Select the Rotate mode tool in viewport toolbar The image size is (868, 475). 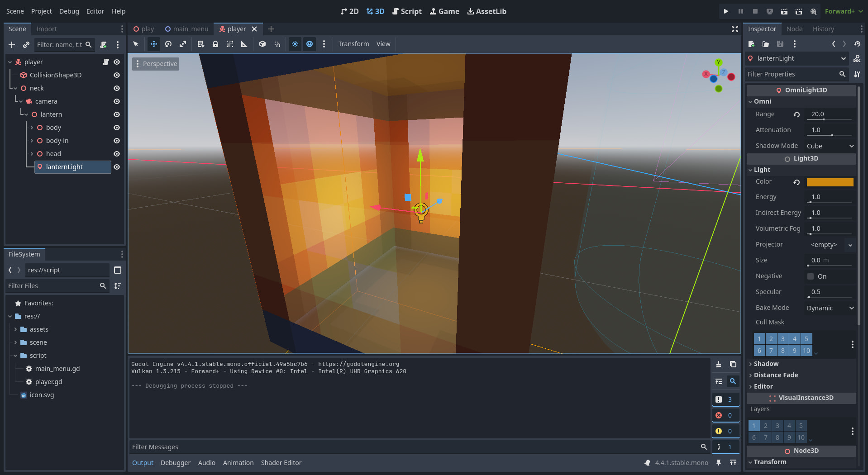coord(168,44)
